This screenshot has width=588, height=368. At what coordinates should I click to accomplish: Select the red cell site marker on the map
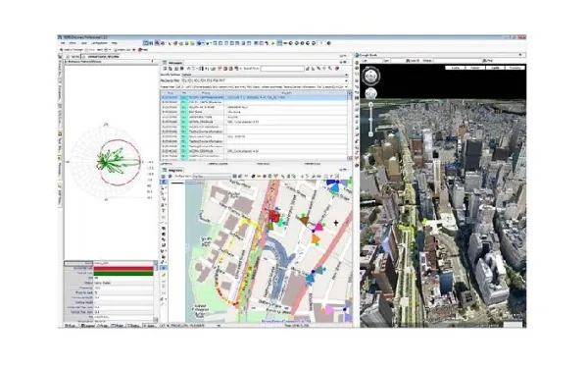274,216
